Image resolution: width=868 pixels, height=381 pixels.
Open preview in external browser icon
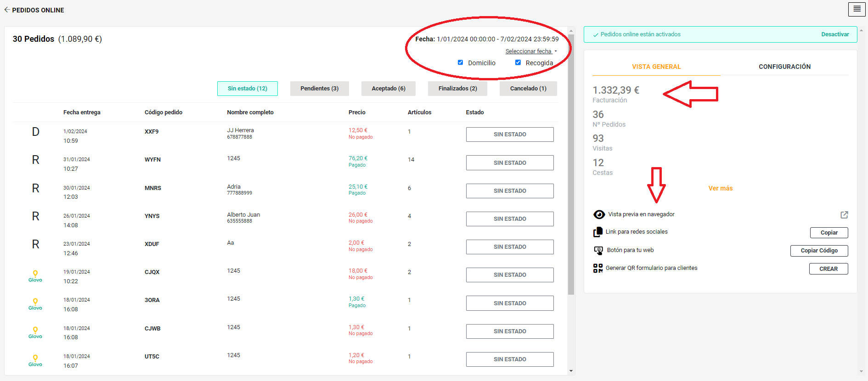[844, 215]
